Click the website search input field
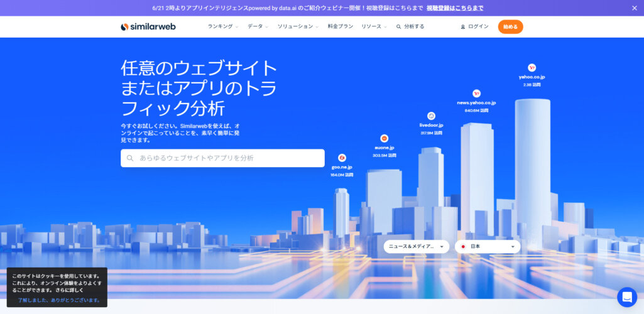Viewport: 644px width, 314px height. click(222, 158)
